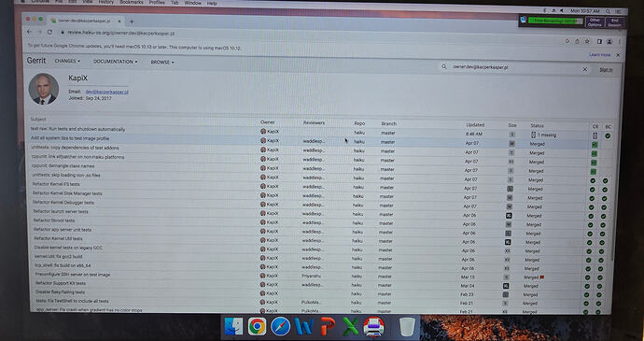Click XL size badge in Refactor Support Kit row

coord(507,286)
